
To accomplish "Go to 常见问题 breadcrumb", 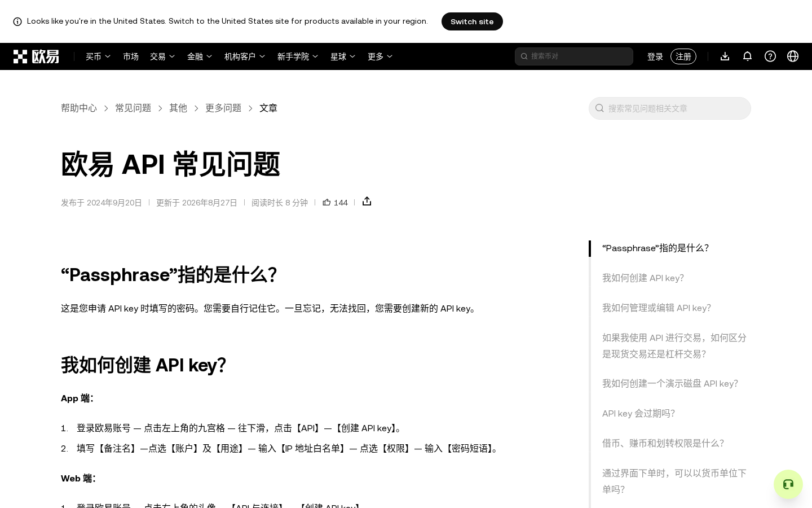I will [x=133, y=108].
